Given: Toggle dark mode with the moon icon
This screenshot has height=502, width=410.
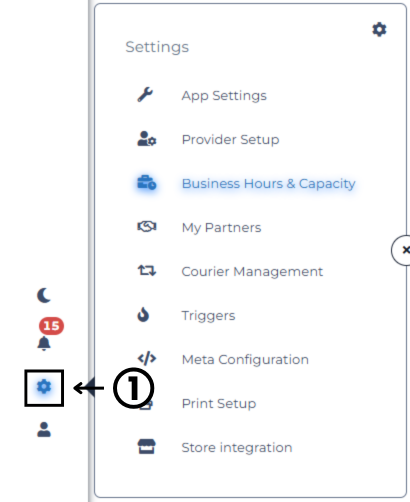Looking at the screenshot, I should tap(44, 295).
